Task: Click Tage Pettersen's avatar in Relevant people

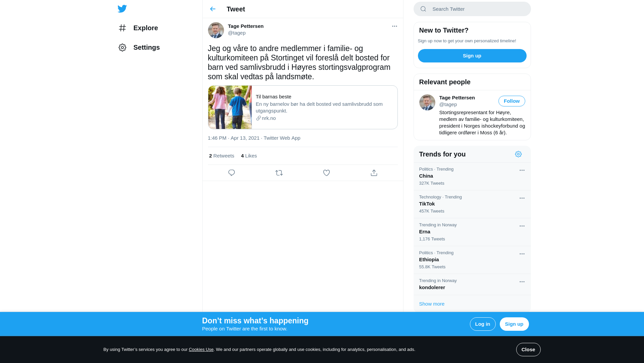Action: click(x=427, y=102)
